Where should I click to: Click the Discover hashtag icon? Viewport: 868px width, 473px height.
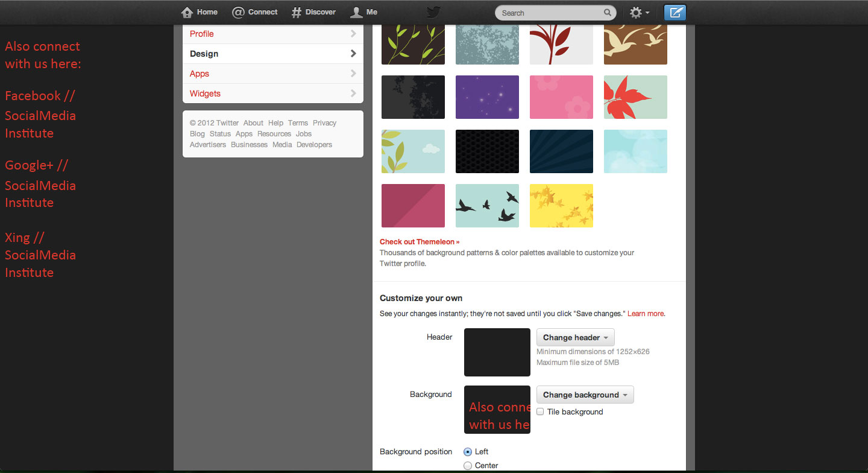[296, 12]
